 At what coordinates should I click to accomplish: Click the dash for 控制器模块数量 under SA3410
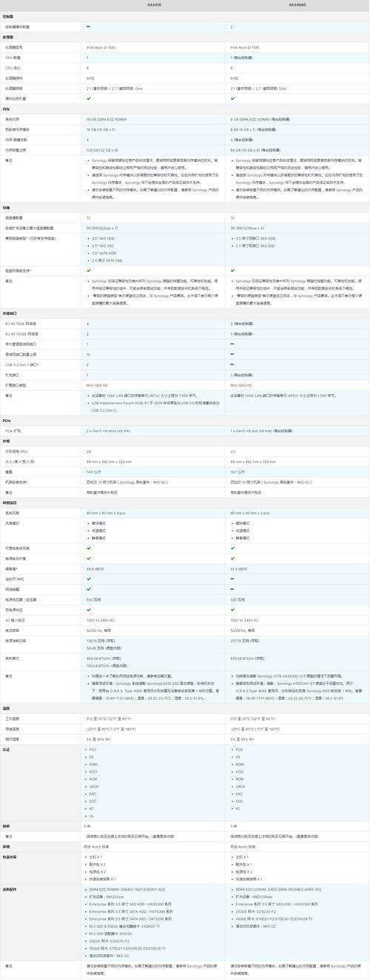coord(88,26)
